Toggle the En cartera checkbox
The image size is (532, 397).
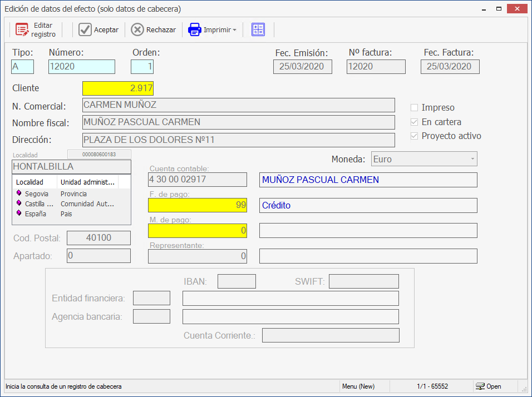pyautogui.click(x=414, y=122)
